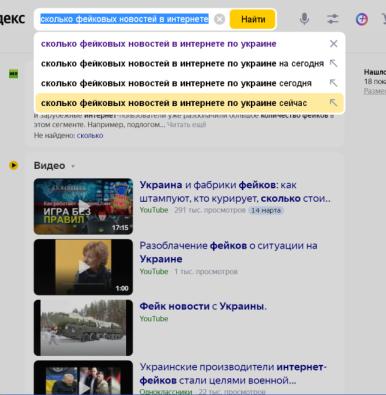Insert the 'сегодня' suggestion using its arrow icon
The image size is (386, 395).
pos(333,83)
